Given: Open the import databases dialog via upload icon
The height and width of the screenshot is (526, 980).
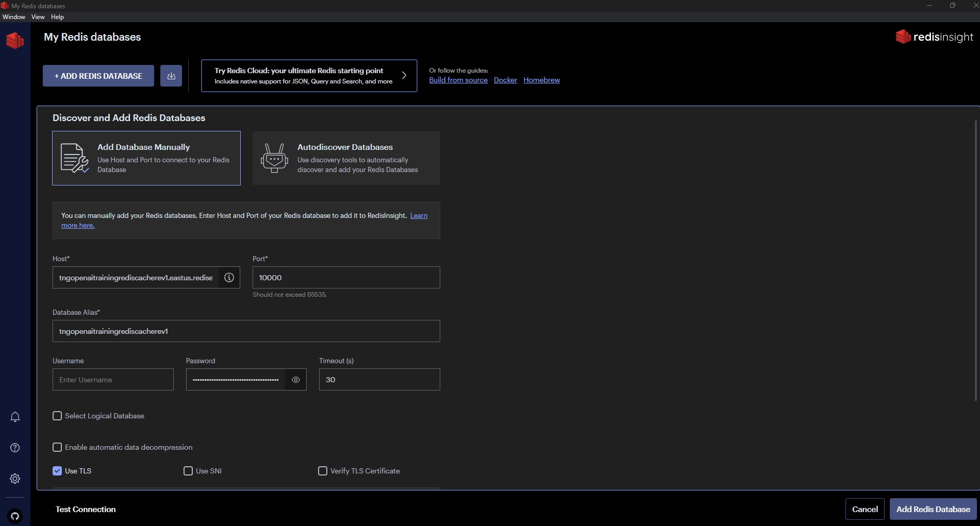Looking at the screenshot, I should [171, 75].
